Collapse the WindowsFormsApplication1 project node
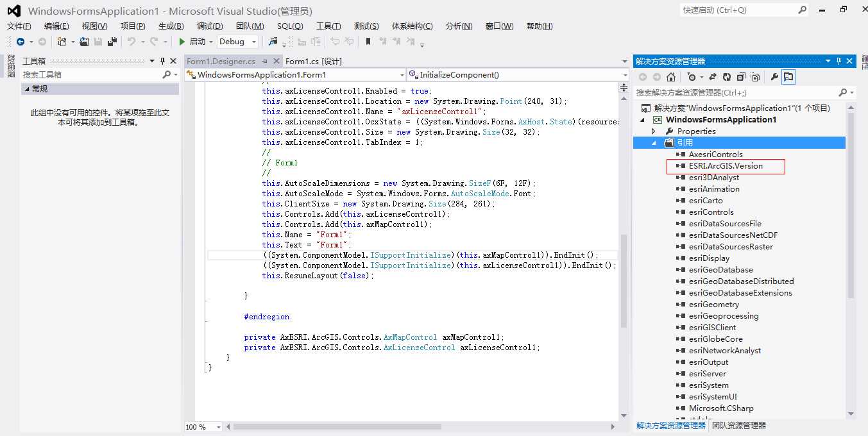 tap(643, 120)
